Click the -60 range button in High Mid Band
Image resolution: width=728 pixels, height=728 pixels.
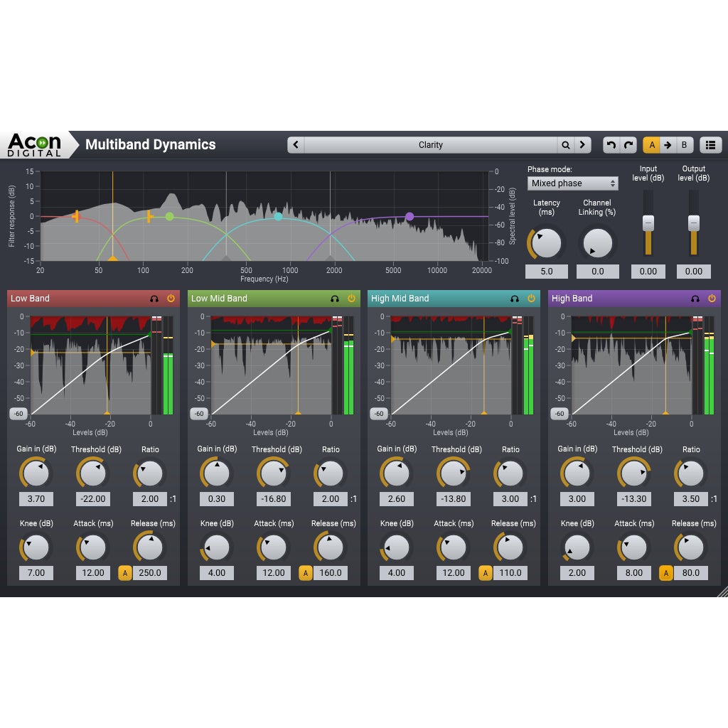379,414
